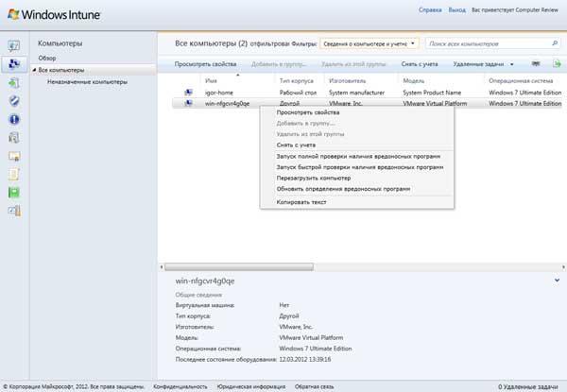This screenshot has width=567, height=392.
Task: Select the win-nfgcvr4g0qe computer name
Action: click(x=227, y=103)
